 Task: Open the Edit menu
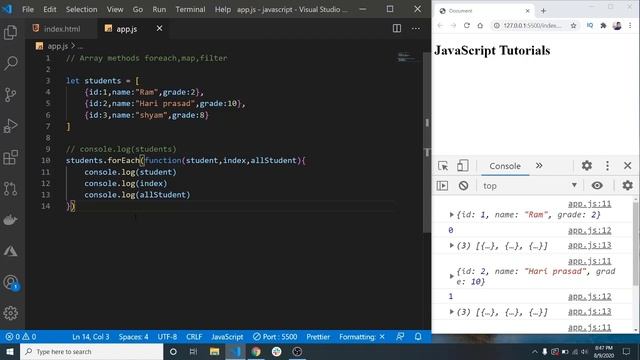50,9
